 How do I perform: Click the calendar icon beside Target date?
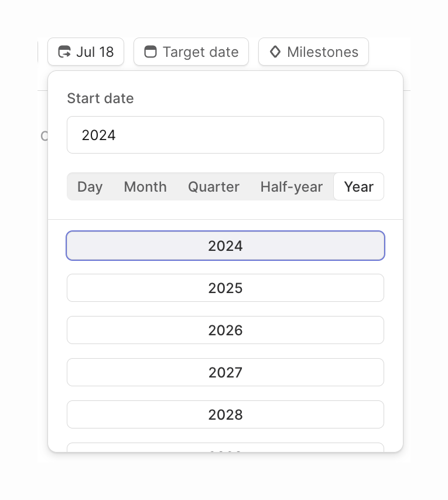151,52
